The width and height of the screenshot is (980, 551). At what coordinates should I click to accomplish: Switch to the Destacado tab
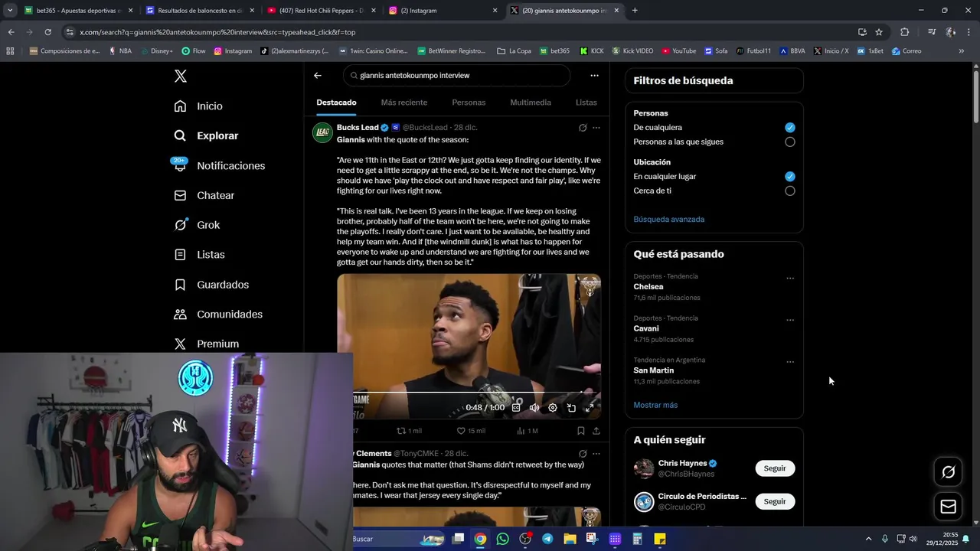[336, 103]
